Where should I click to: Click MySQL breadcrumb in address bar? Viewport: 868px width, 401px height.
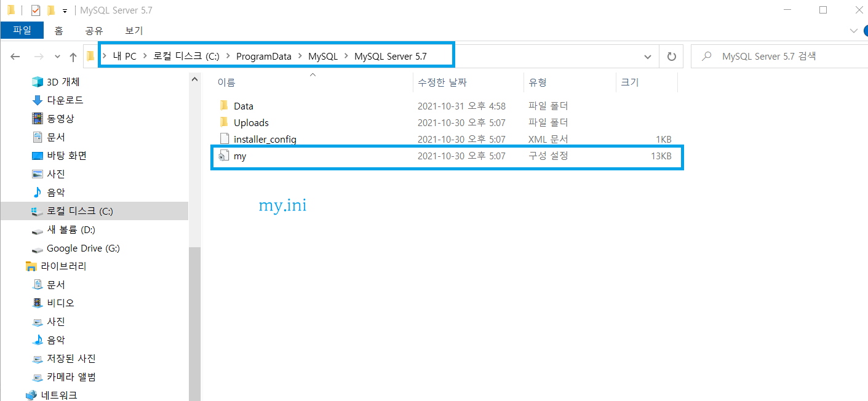pos(323,56)
